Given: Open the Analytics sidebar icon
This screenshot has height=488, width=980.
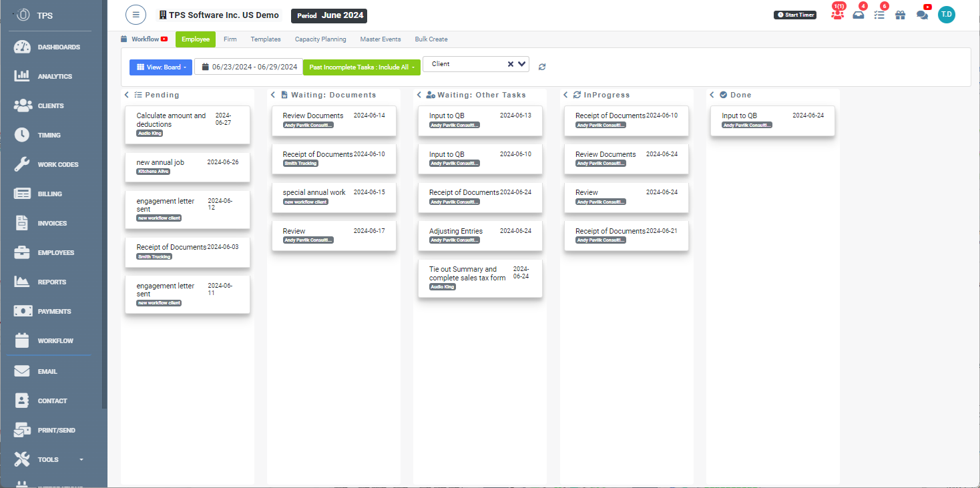Looking at the screenshot, I should (22, 76).
